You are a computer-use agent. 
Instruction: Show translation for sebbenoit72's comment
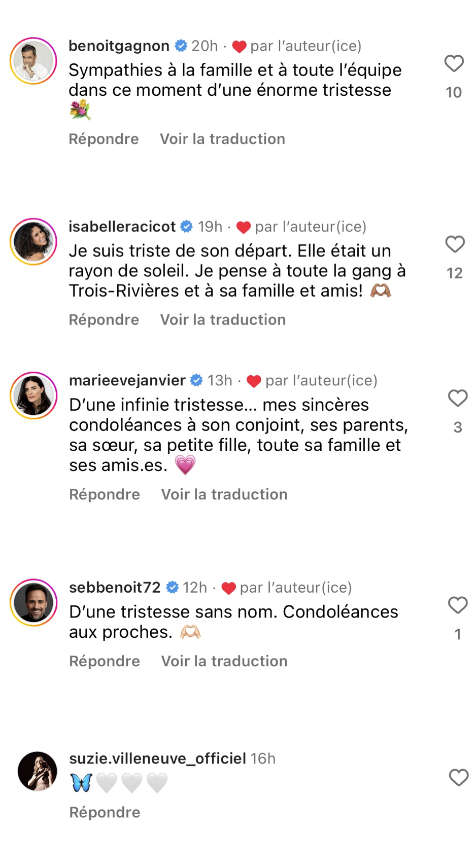224,661
